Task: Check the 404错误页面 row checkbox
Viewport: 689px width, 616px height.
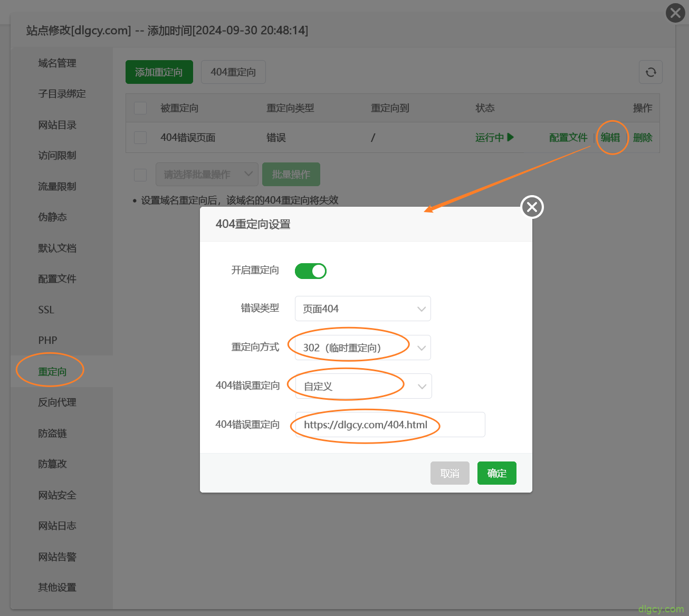Action: 140,138
